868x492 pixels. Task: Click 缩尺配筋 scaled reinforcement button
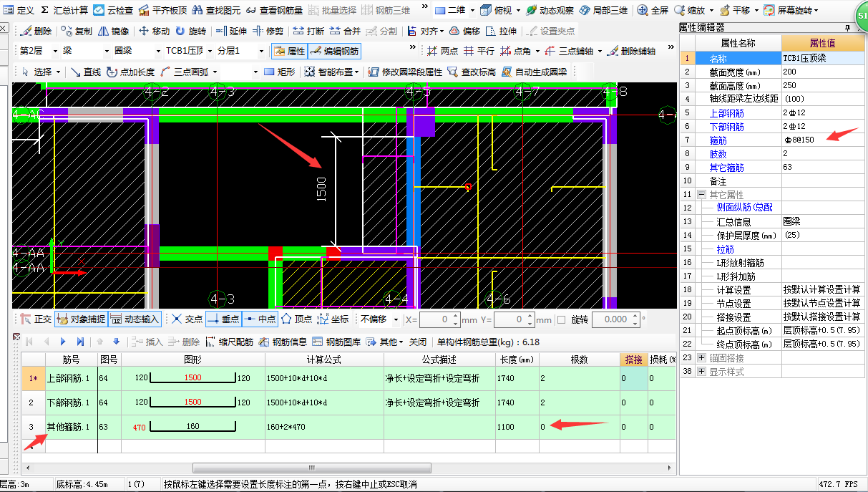(230, 342)
